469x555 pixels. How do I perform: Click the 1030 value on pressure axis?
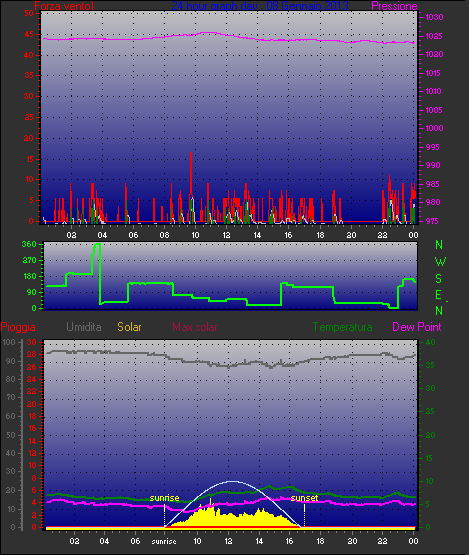coord(434,17)
